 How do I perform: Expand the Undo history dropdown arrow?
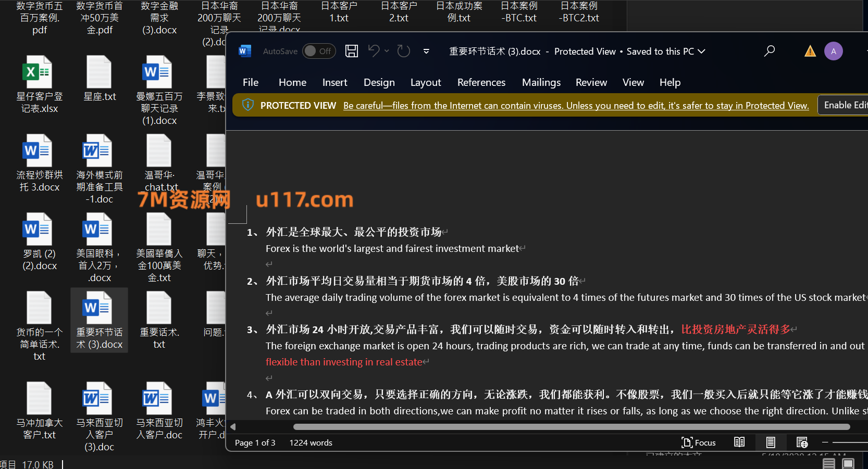(387, 51)
